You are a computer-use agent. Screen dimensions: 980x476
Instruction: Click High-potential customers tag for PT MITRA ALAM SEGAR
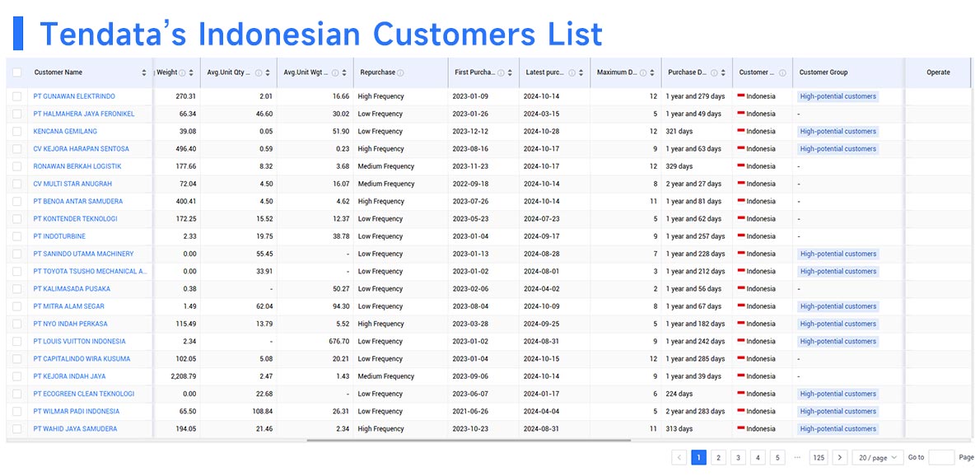click(838, 306)
